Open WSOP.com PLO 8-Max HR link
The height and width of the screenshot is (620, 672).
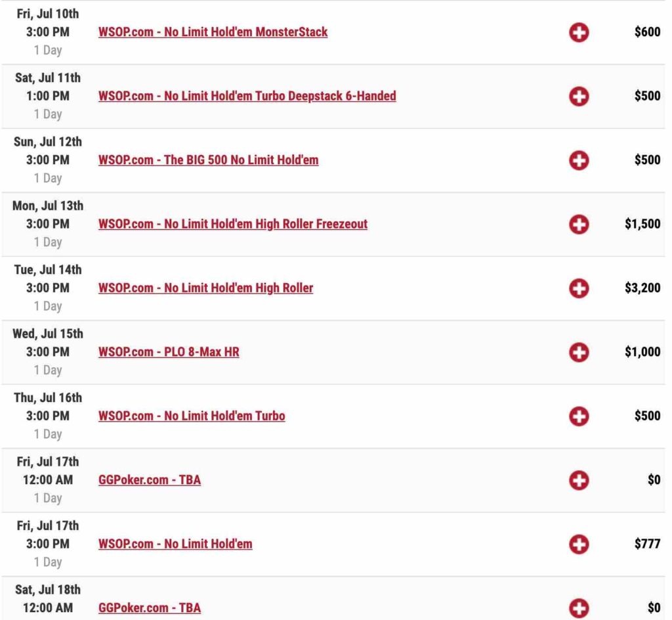169,352
